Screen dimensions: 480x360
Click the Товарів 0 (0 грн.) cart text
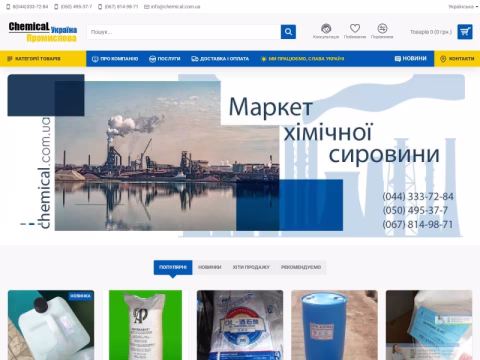pyautogui.click(x=431, y=32)
